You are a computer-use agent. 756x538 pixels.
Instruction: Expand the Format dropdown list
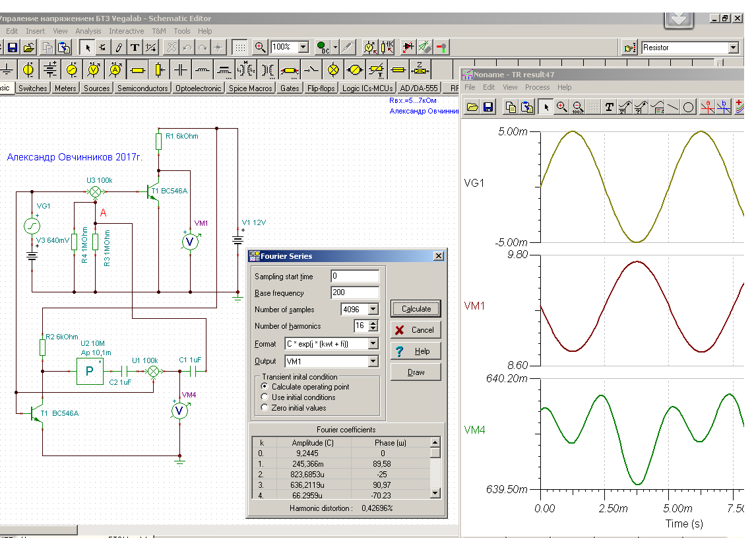point(373,344)
